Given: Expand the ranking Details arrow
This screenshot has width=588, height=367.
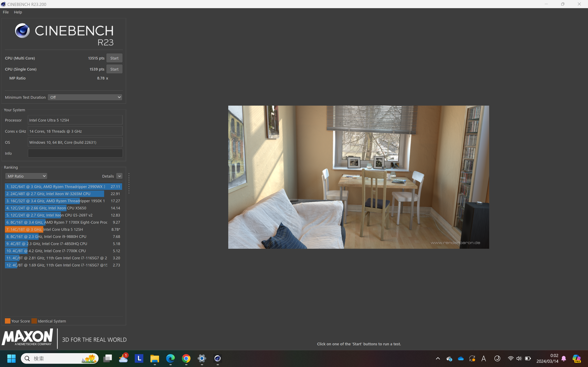Looking at the screenshot, I should 119,176.
